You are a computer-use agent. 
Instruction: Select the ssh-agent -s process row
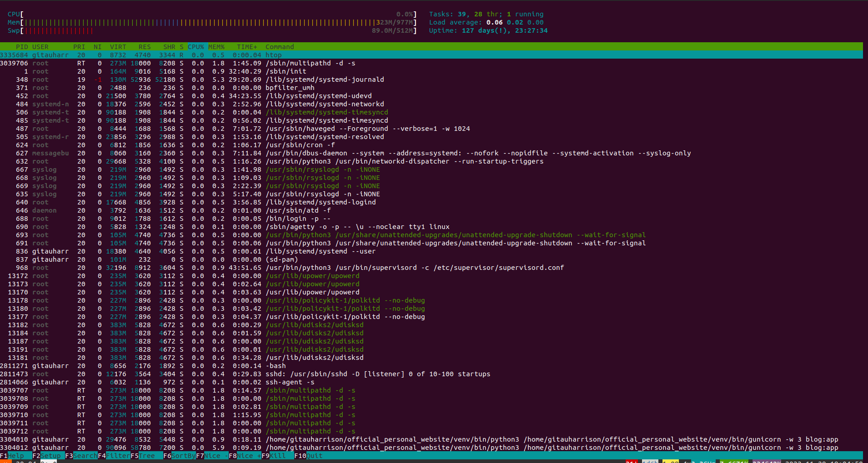431,382
